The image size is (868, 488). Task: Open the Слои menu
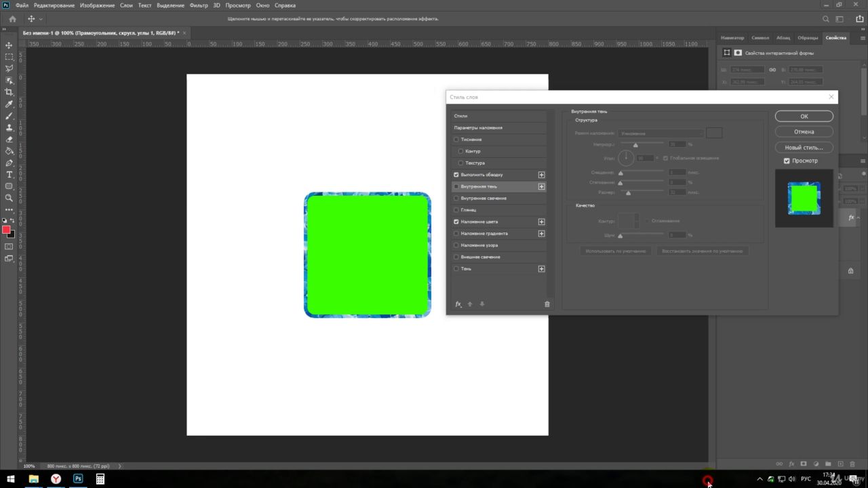127,5
